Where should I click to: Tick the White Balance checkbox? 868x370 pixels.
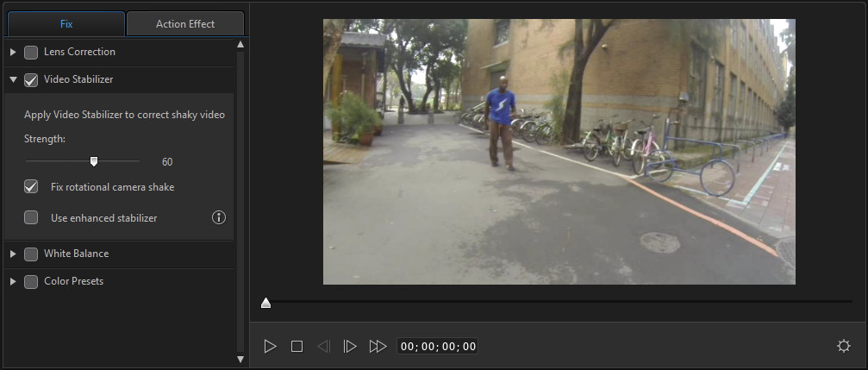[31, 254]
